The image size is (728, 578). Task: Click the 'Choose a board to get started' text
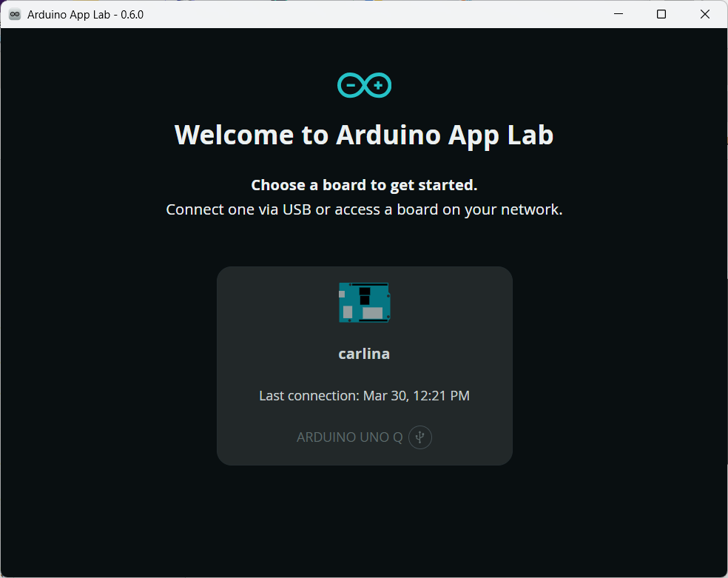tap(364, 185)
